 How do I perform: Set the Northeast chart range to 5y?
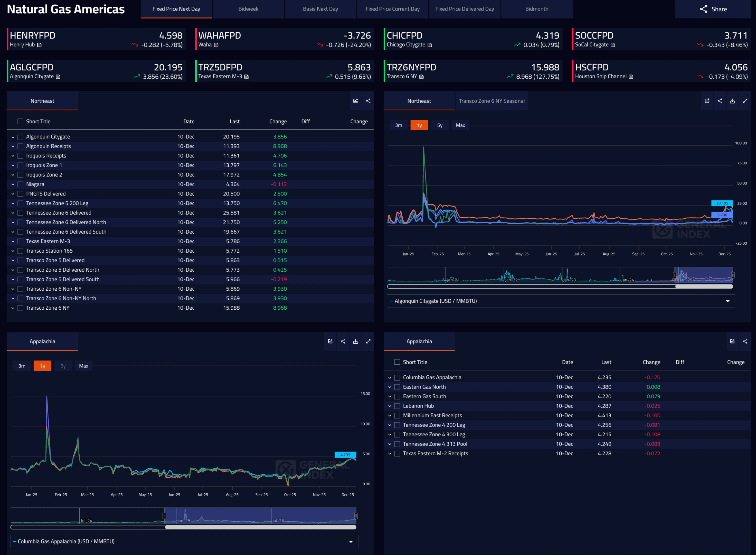point(439,125)
